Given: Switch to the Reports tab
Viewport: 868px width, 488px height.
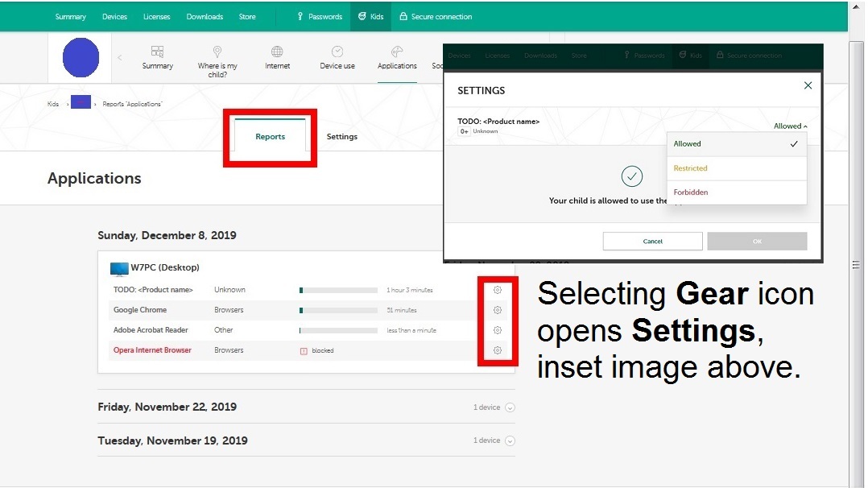Looking at the screenshot, I should [x=271, y=136].
